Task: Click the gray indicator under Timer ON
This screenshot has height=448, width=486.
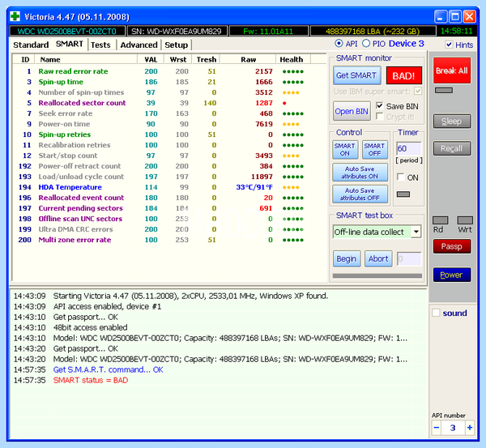Action: click(403, 194)
